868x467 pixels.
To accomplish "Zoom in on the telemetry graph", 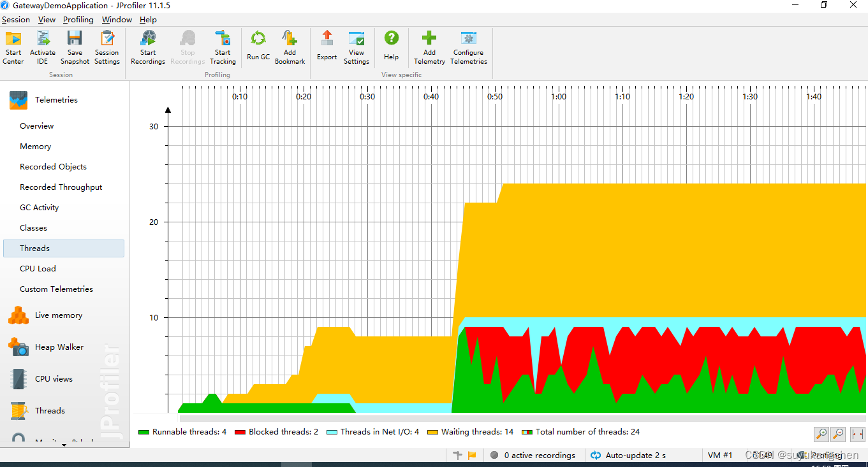I will [x=821, y=434].
